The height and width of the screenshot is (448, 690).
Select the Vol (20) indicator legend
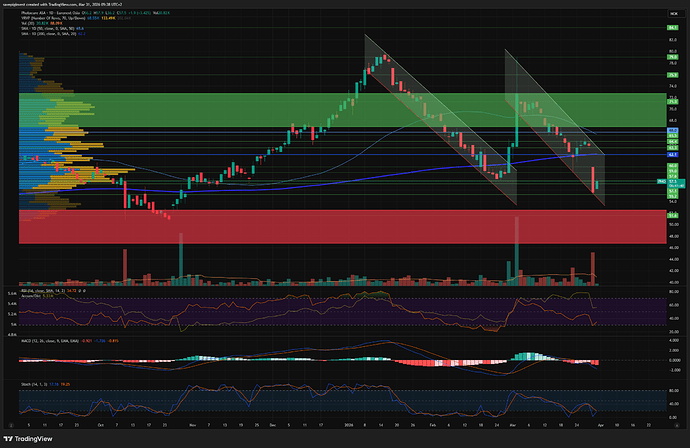coord(28,24)
